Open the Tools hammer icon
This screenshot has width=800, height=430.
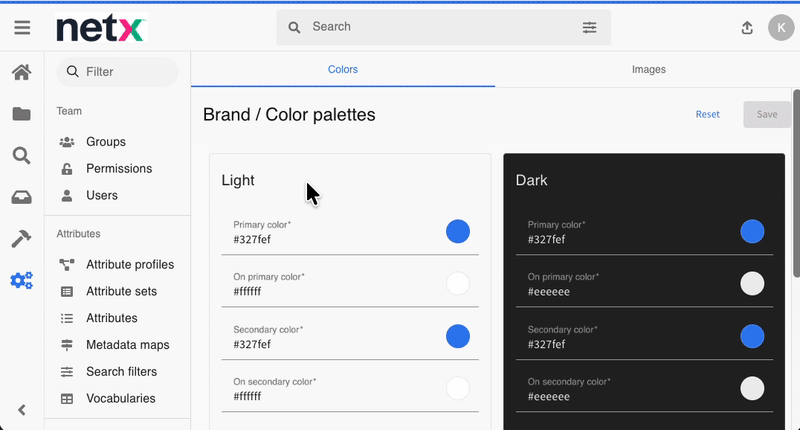21,239
